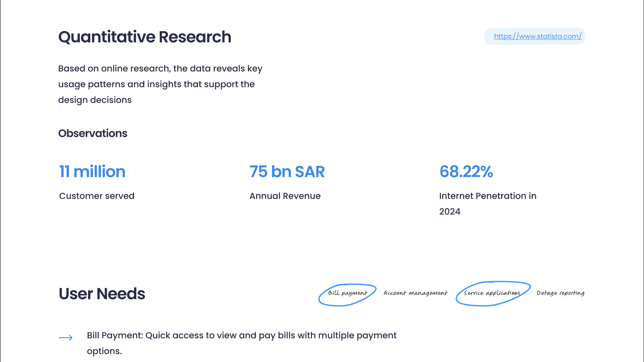
Task: Click the circled Service applications label
Action: point(492,293)
